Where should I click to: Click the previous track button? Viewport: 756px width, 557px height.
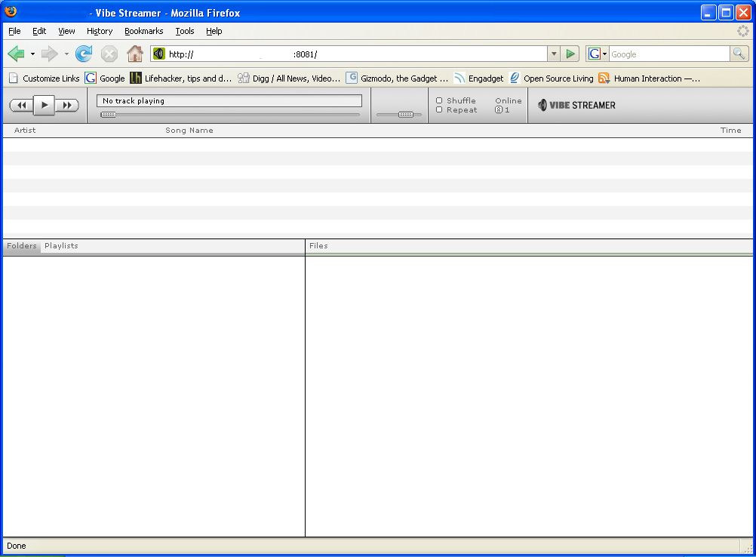coord(21,105)
